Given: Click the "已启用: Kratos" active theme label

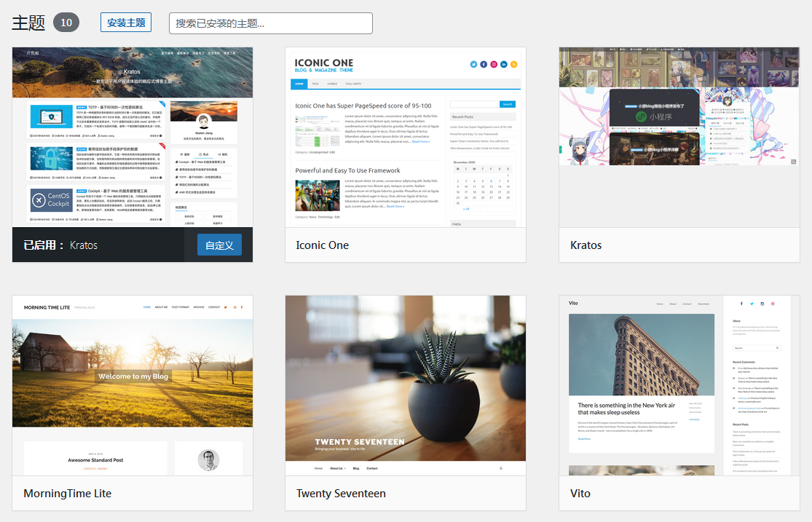Looking at the screenshot, I should [60, 245].
